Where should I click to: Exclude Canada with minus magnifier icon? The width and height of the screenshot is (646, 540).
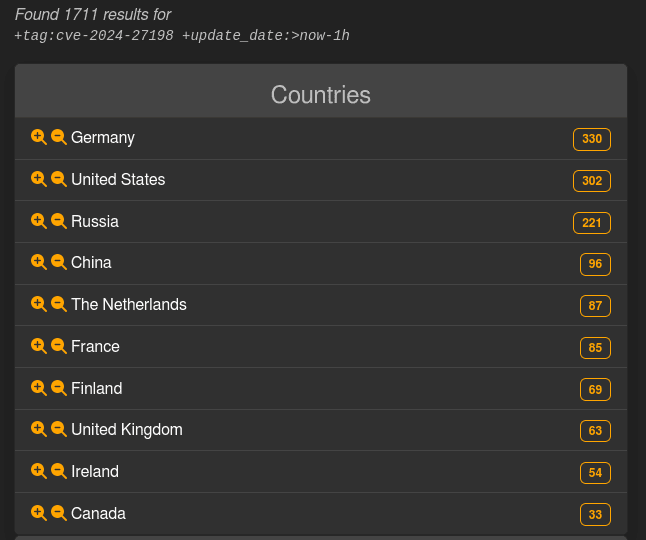pos(58,513)
